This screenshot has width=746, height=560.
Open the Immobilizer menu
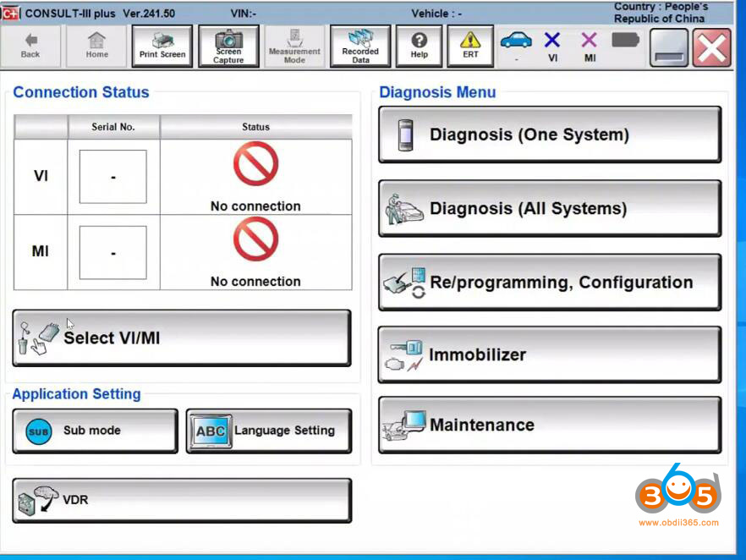(x=550, y=354)
